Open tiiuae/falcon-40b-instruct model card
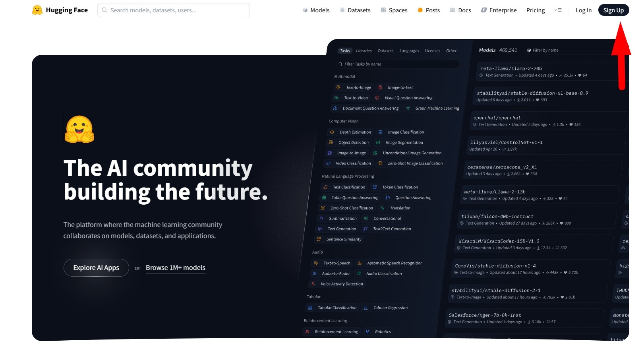 [537, 219]
